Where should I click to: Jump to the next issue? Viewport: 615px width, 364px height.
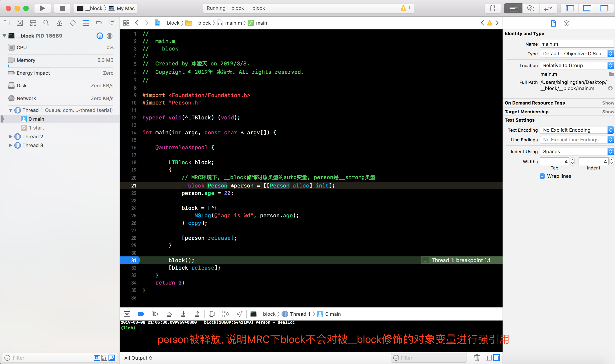497,23
